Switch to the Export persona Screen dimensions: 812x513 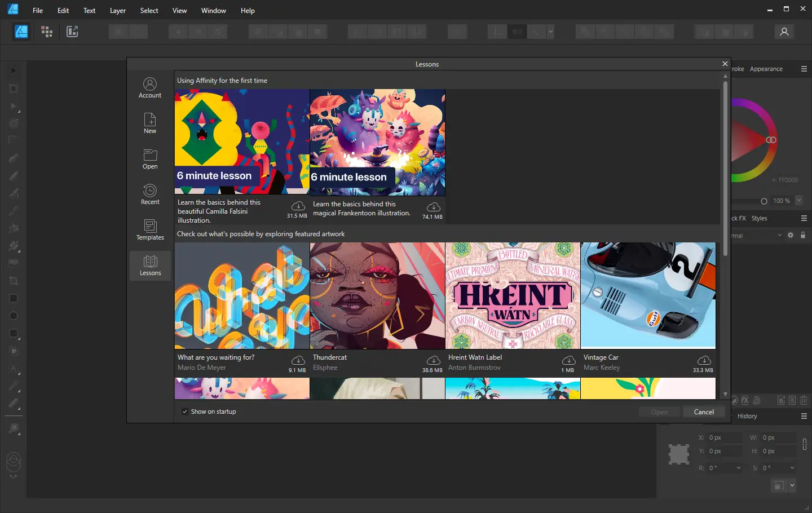point(72,32)
